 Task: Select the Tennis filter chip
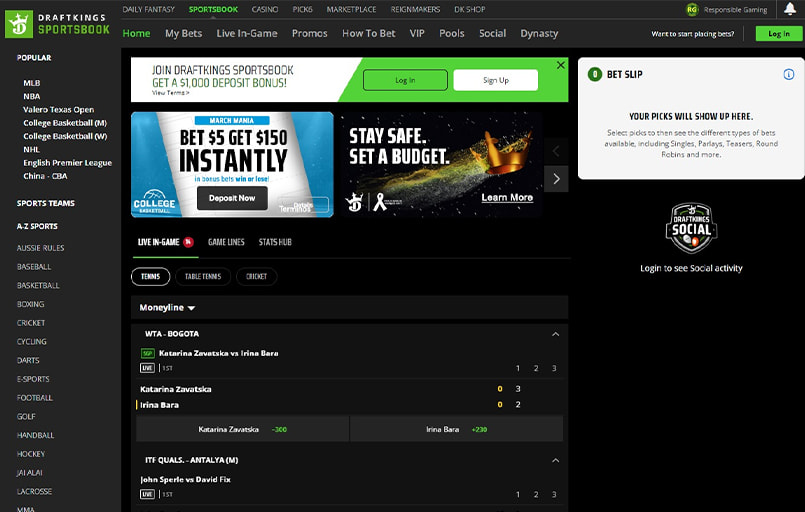(150, 276)
